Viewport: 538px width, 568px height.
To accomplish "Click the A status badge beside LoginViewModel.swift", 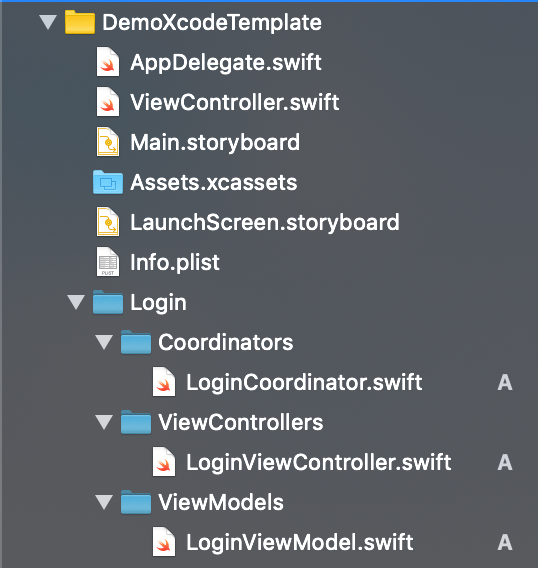I will (505, 542).
